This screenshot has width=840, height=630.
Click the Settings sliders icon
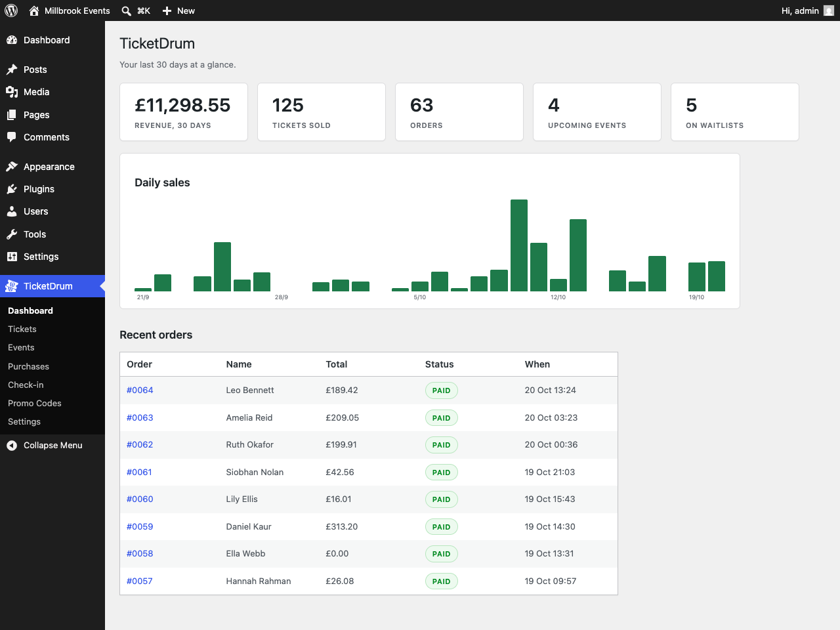[12, 257]
